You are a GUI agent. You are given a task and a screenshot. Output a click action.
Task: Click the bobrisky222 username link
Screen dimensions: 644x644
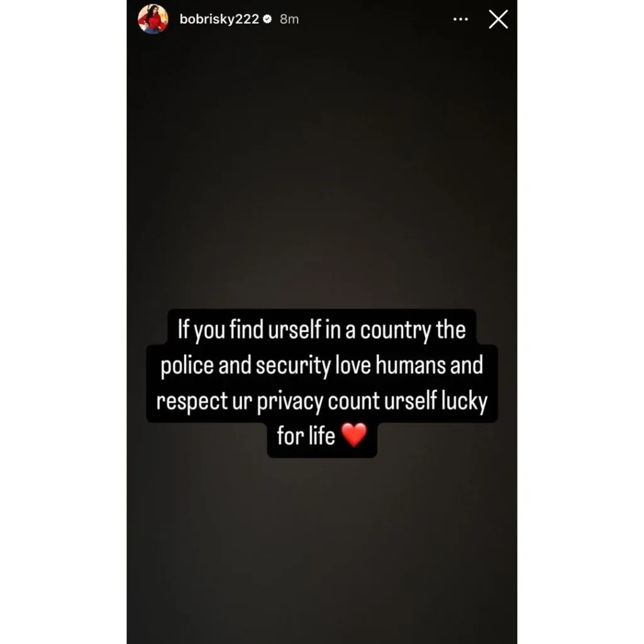pyautogui.click(x=219, y=19)
